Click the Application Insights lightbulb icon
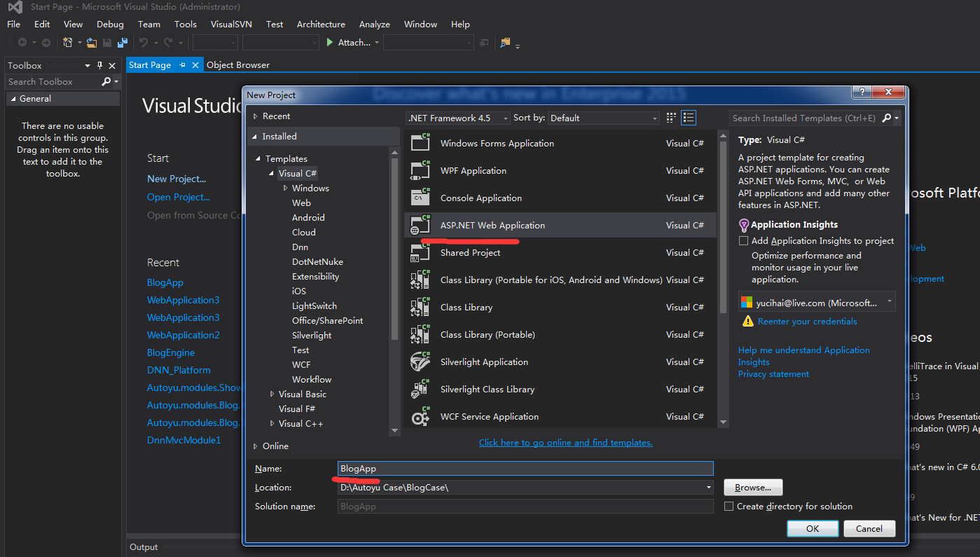Screen dimensions: 980x557 click(744, 225)
